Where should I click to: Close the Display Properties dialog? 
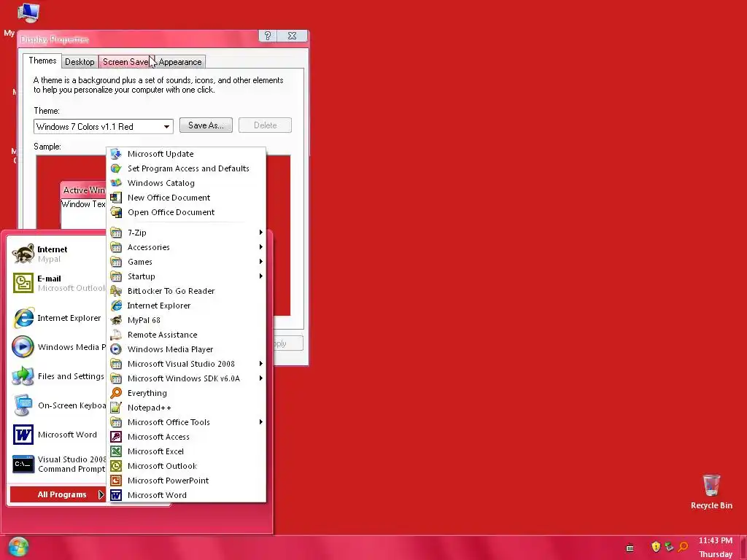tap(292, 36)
